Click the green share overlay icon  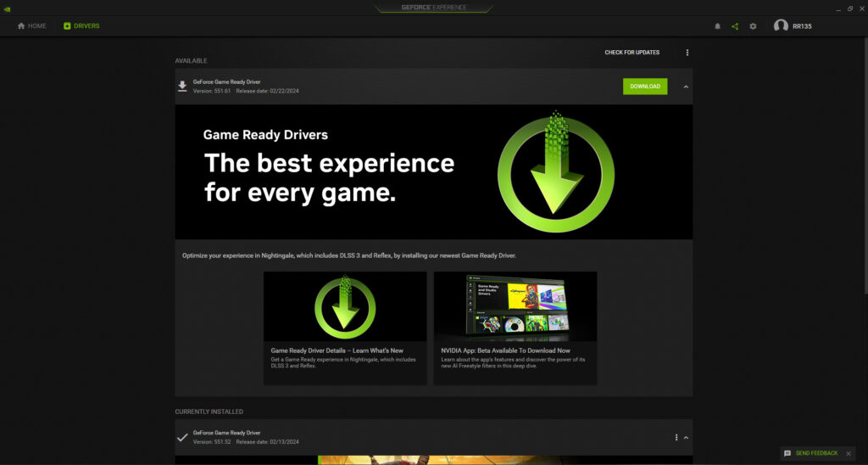pos(735,26)
